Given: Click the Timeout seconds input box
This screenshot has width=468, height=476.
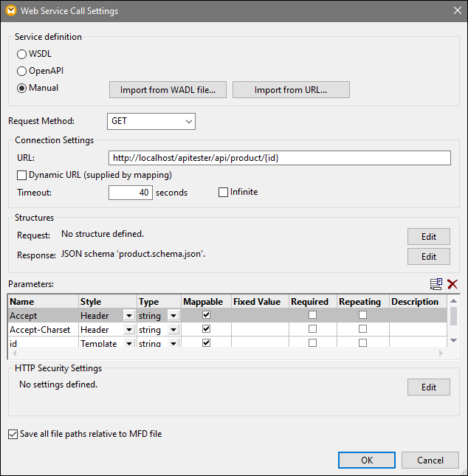Looking at the screenshot, I should [130, 193].
